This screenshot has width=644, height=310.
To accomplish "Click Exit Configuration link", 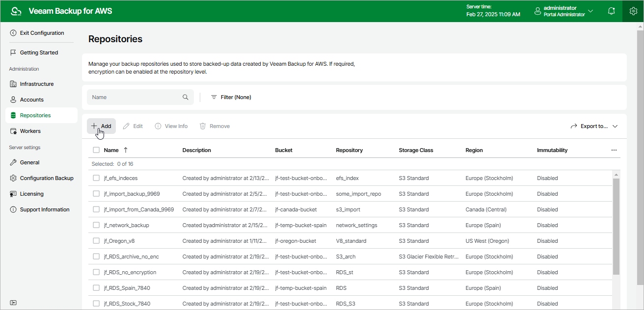I will pyautogui.click(x=42, y=33).
